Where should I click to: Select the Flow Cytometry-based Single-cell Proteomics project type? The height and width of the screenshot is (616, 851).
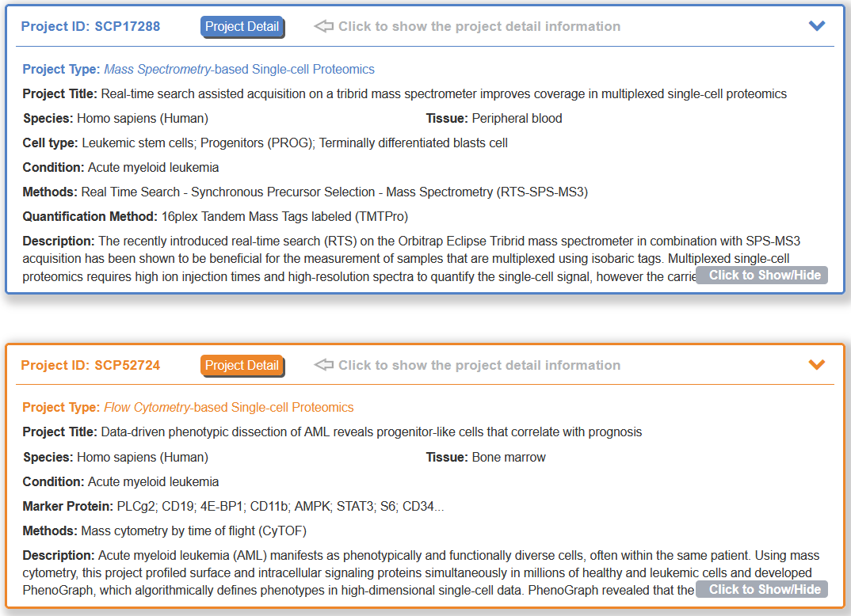[228, 408]
